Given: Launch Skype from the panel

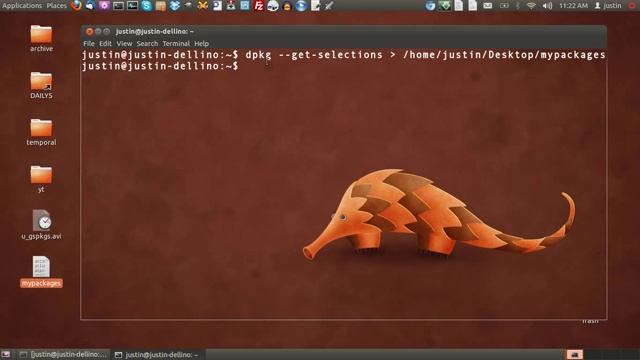Looking at the screenshot, I should pos(146,6).
